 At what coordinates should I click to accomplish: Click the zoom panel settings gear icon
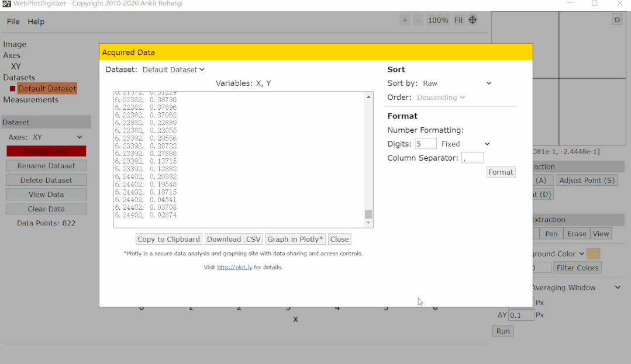pos(617,20)
